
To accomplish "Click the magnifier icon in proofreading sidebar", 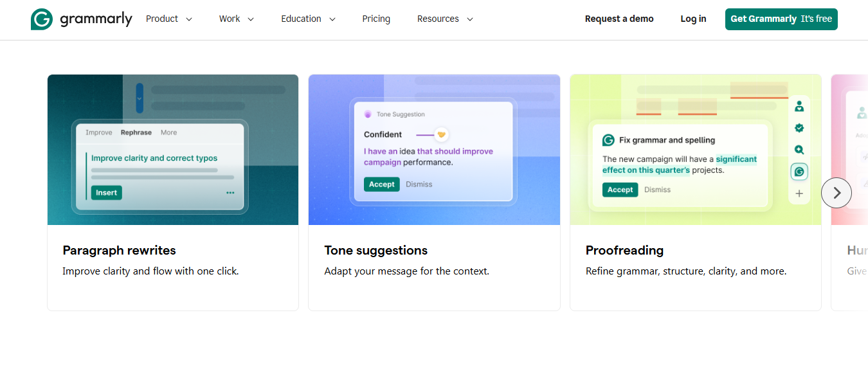I will [x=799, y=150].
